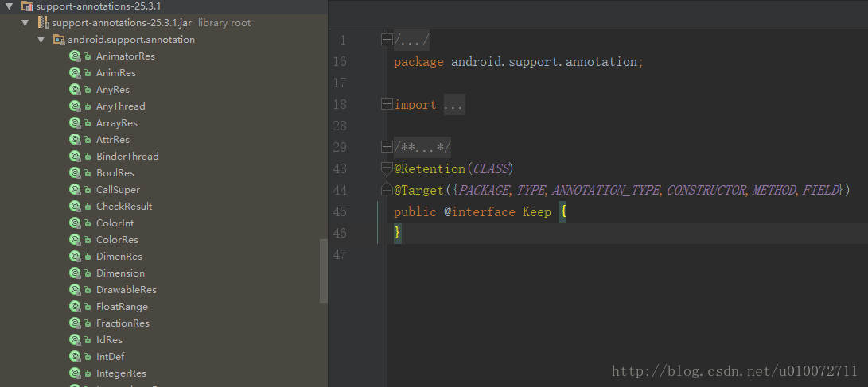The width and height of the screenshot is (868, 387).
Task: Select Dimension in the project tree
Action: pos(121,273)
